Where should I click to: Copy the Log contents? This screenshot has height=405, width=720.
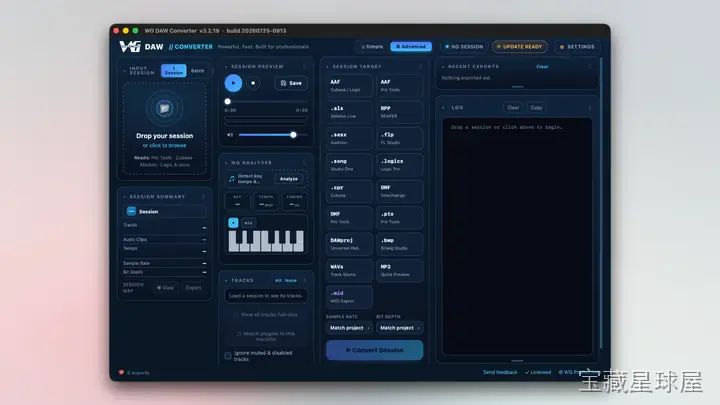[x=536, y=107]
